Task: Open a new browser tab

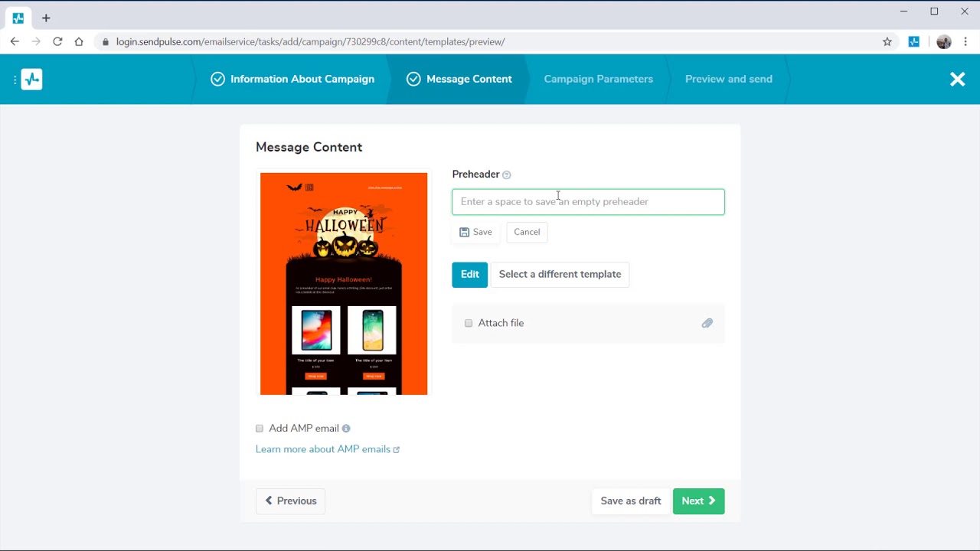Action: tap(46, 18)
